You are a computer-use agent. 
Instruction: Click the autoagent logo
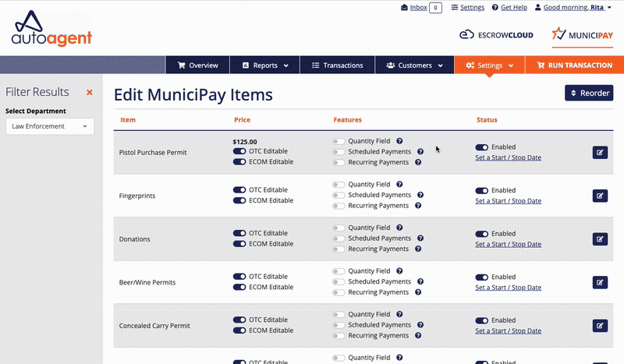coord(51,28)
